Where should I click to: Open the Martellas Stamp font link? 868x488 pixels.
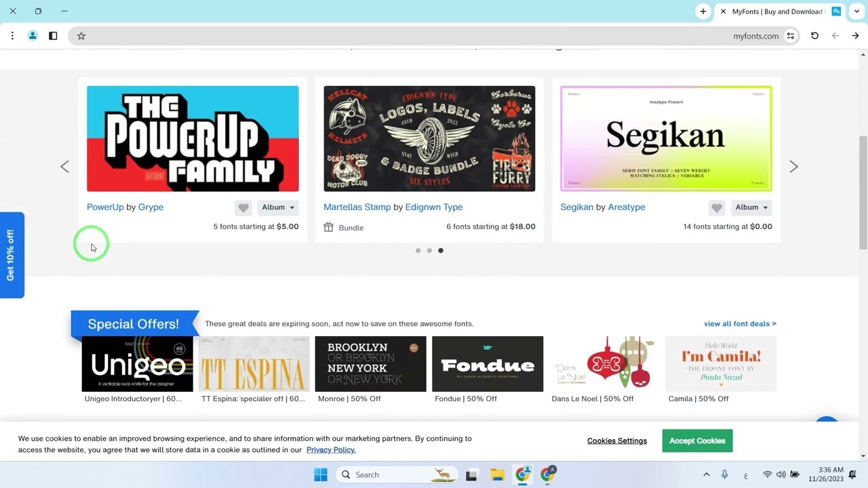pyautogui.click(x=357, y=207)
